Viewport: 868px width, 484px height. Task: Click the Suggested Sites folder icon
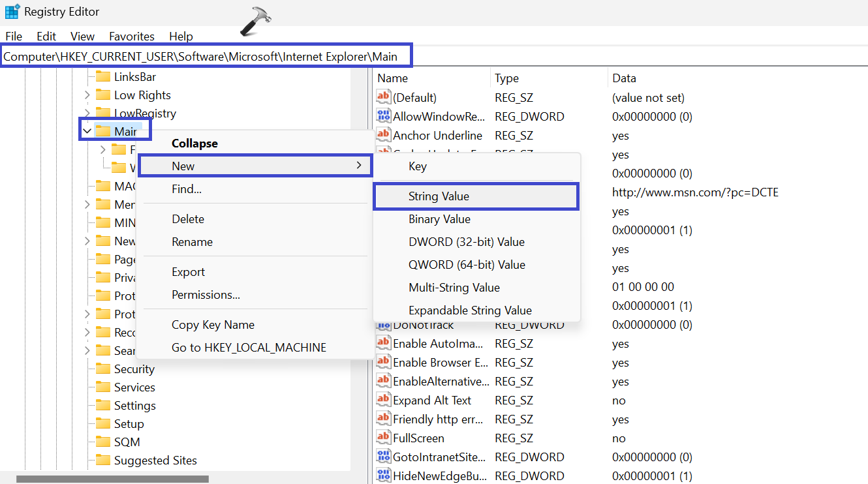[x=103, y=461]
